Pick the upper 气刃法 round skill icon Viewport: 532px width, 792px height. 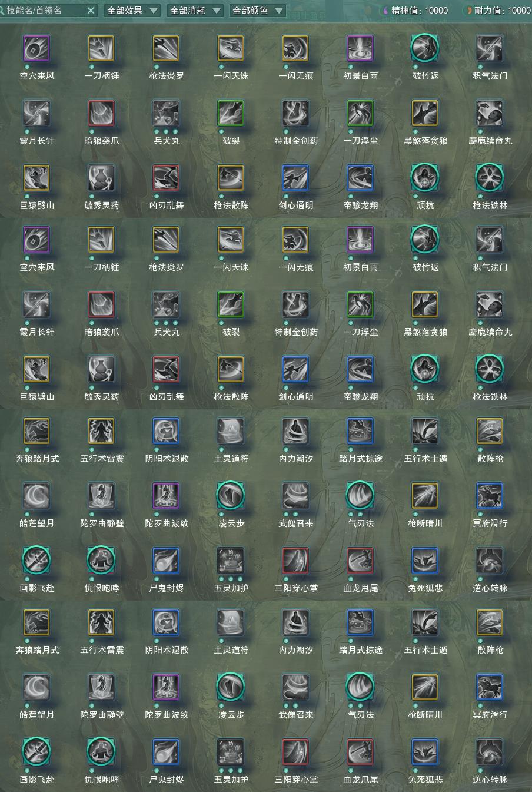(x=360, y=496)
